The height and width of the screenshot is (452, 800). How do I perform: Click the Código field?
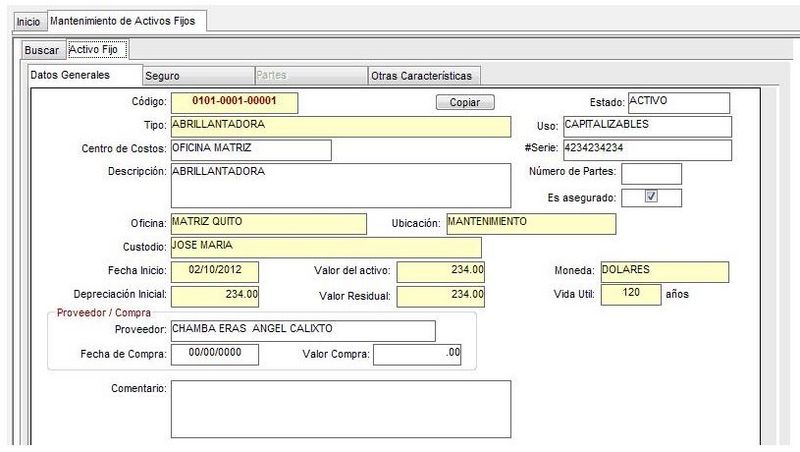point(234,102)
